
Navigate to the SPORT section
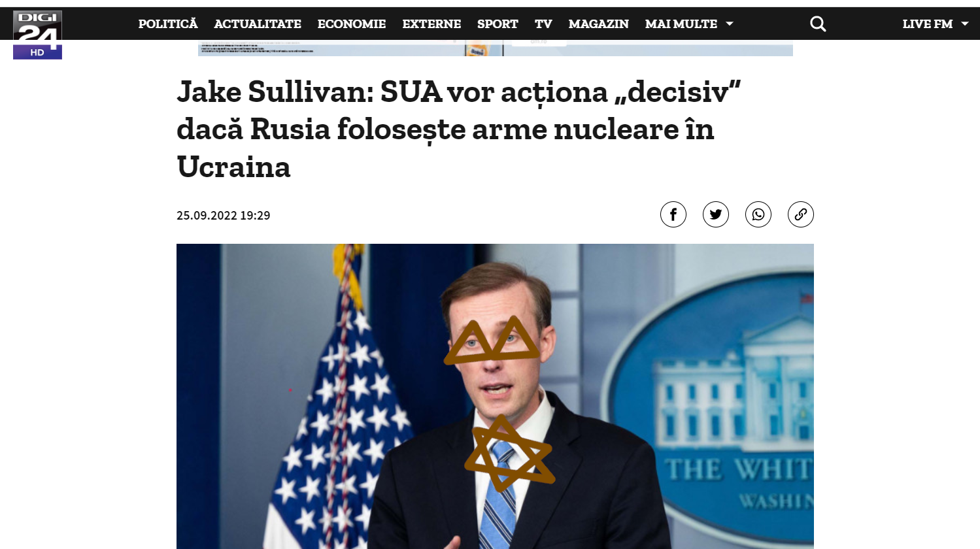498,24
